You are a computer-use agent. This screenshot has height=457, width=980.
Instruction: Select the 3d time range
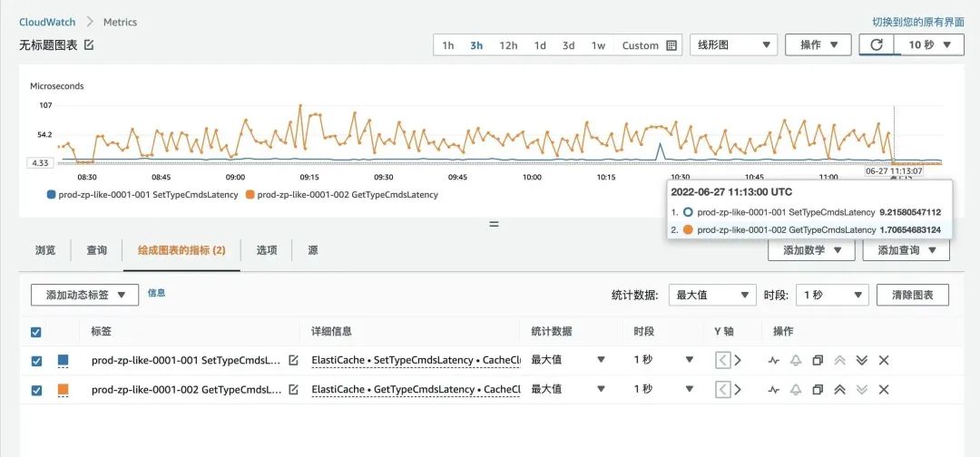568,45
